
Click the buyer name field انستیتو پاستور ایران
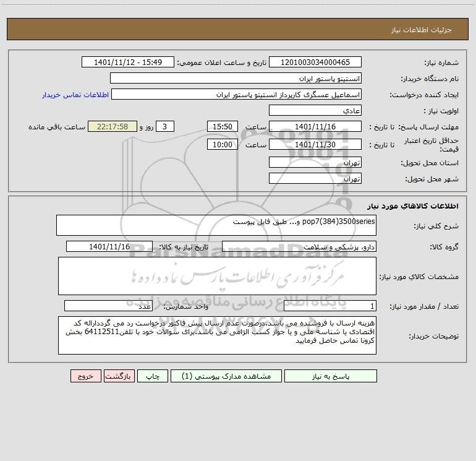[x=236, y=78]
